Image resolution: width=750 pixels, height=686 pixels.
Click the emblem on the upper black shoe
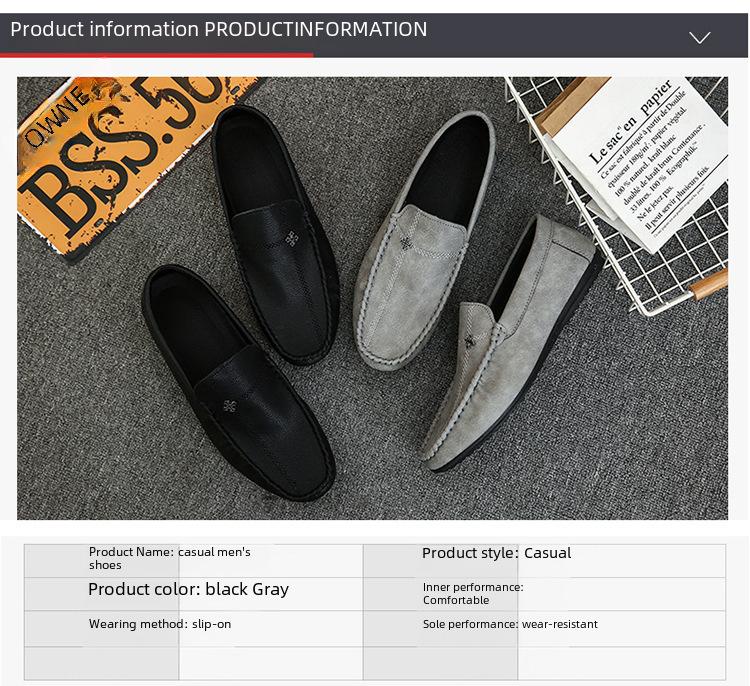[x=292, y=238]
